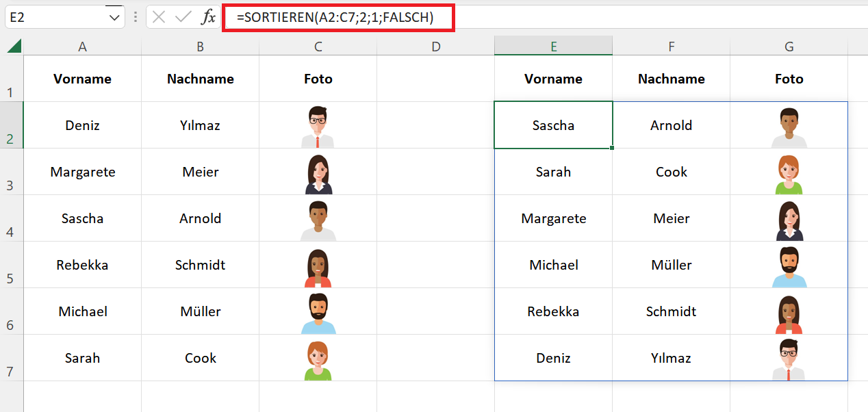The width and height of the screenshot is (868, 412).
Task: Expand the Name Box dropdown
Action: pyautogui.click(x=114, y=18)
